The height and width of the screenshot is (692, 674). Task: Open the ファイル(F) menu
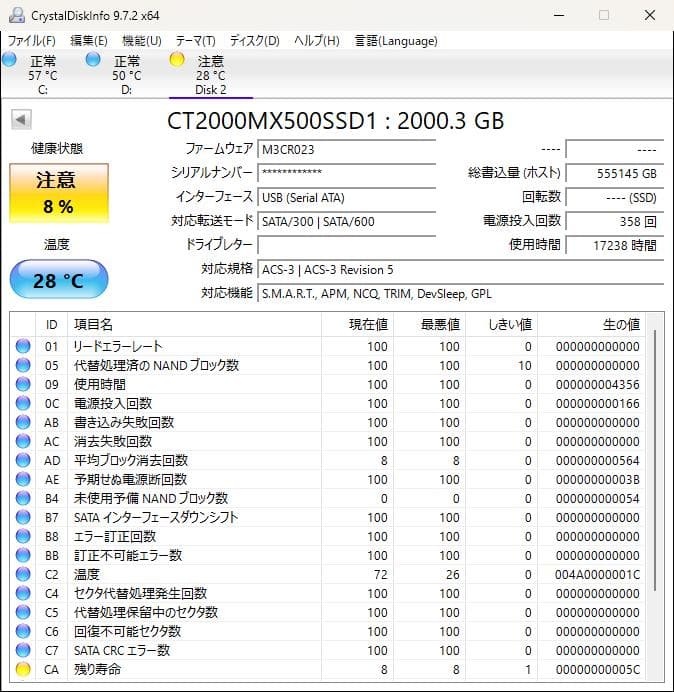[32, 41]
